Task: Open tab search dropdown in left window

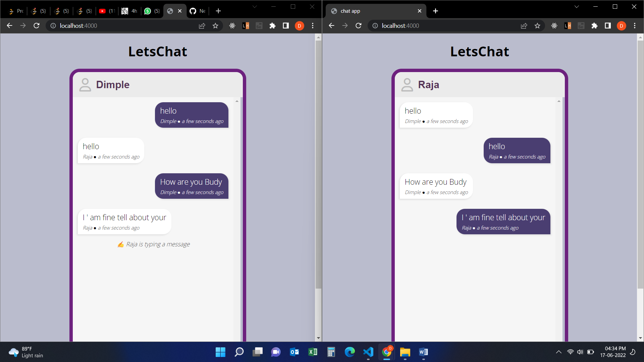Action: [255, 6]
